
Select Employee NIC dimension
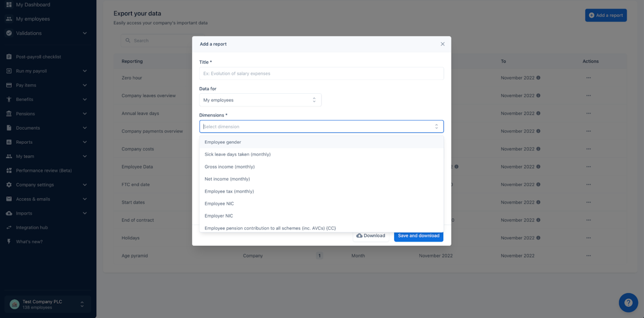pos(321,204)
